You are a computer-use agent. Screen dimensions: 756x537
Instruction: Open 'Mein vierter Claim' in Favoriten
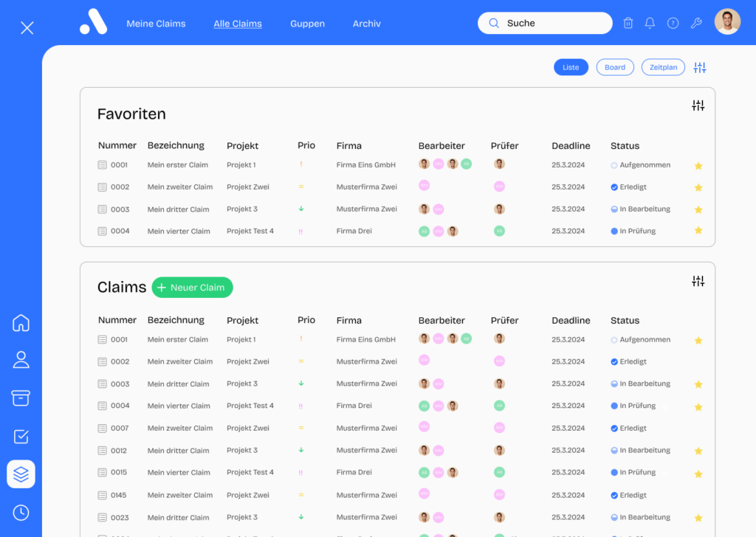[179, 231]
